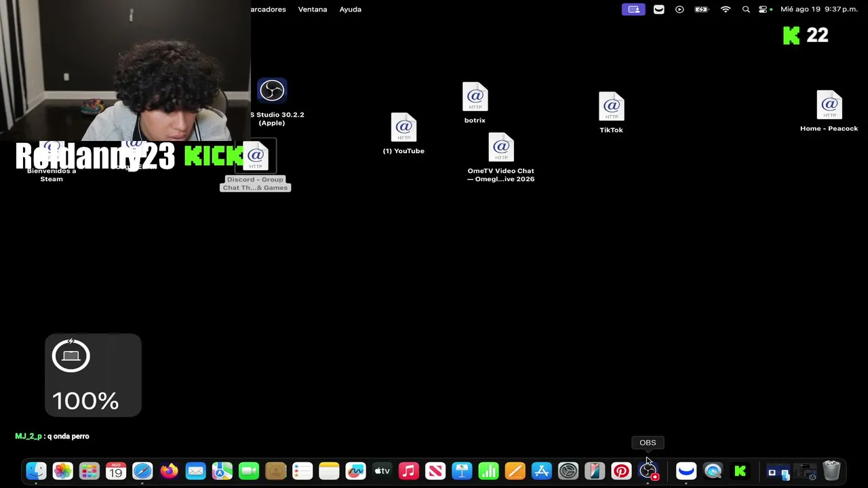Click the date and time in menu bar
This screenshot has height=488, width=868.
click(x=819, y=9)
